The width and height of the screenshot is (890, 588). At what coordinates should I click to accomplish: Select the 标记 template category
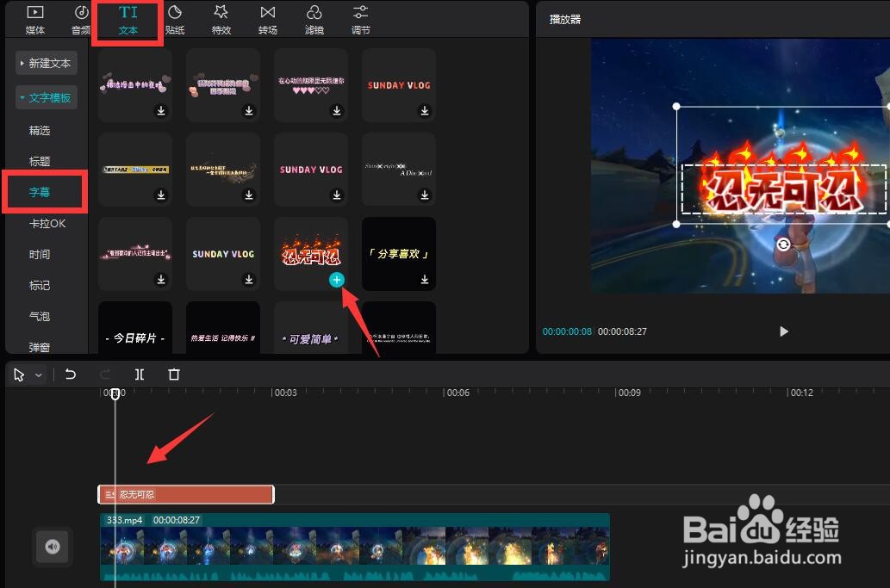pyautogui.click(x=40, y=285)
